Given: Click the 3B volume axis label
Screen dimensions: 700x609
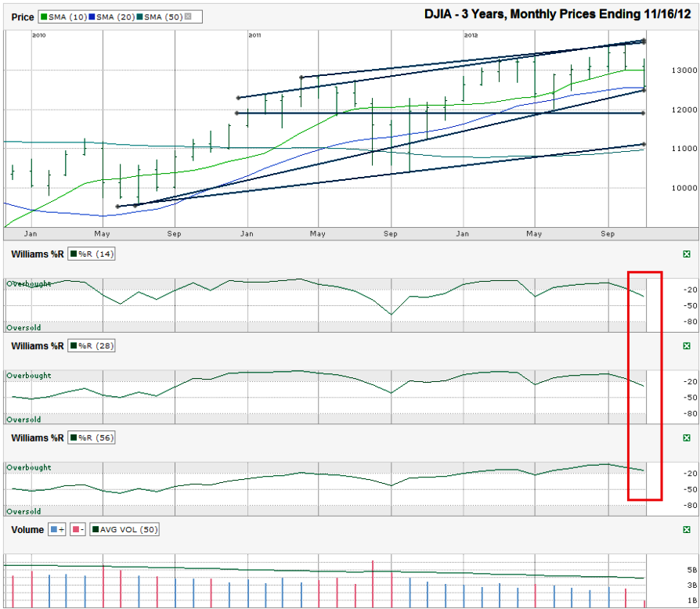Looking at the screenshot, I should [x=692, y=585].
